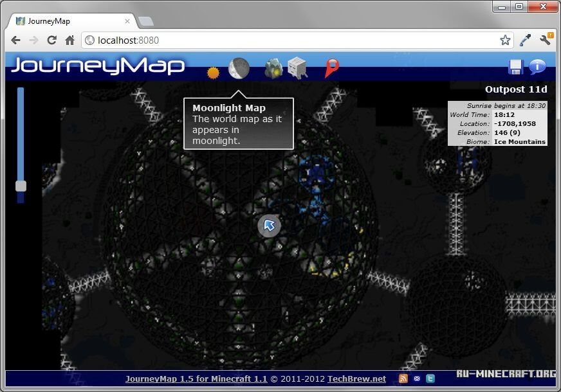The image size is (561, 392).
Task: Click the World Time 18:12 value
Action: pos(504,114)
